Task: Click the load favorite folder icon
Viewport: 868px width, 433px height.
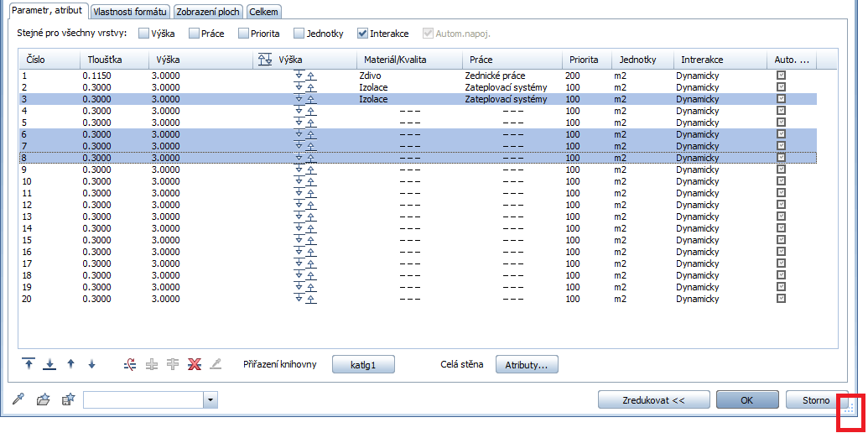Action: (x=44, y=400)
